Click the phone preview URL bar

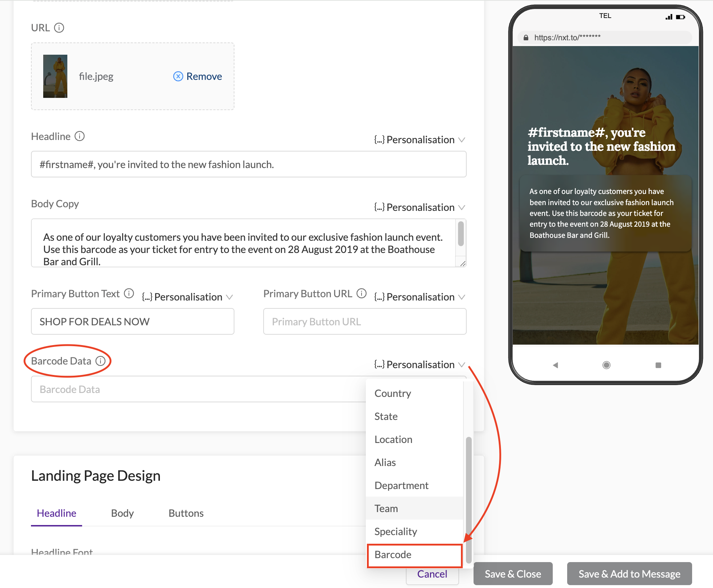pos(605,37)
